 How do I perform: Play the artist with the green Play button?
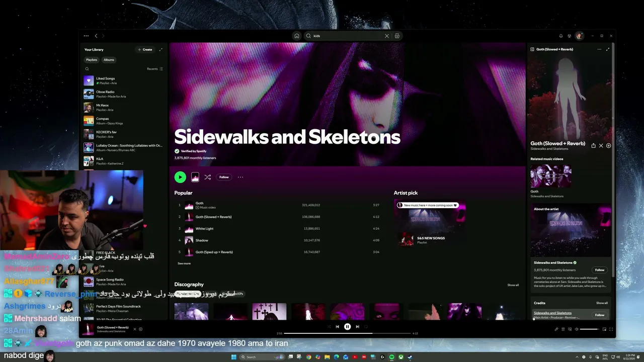tap(180, 177)
